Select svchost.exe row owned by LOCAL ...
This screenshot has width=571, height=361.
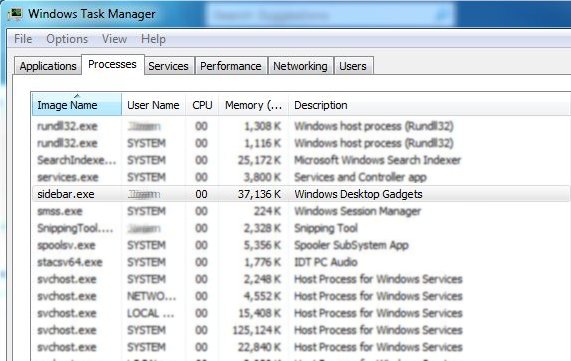click(x=301, y=313)
